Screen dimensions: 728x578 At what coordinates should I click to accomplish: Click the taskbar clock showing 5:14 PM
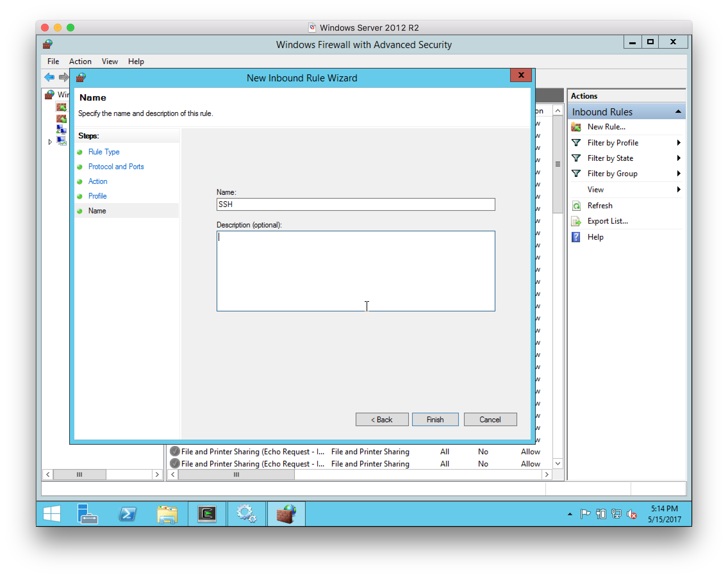coord(664,514)
